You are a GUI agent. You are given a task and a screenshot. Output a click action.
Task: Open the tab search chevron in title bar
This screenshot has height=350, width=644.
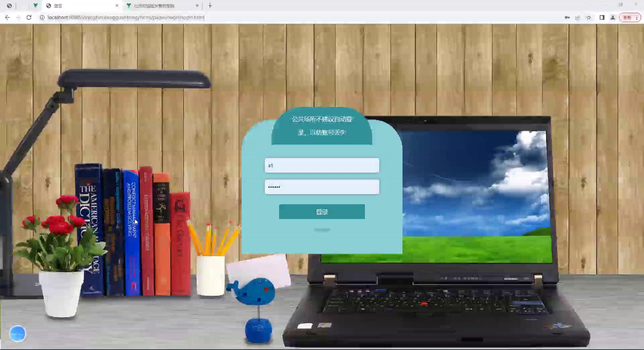click(590, 5)
